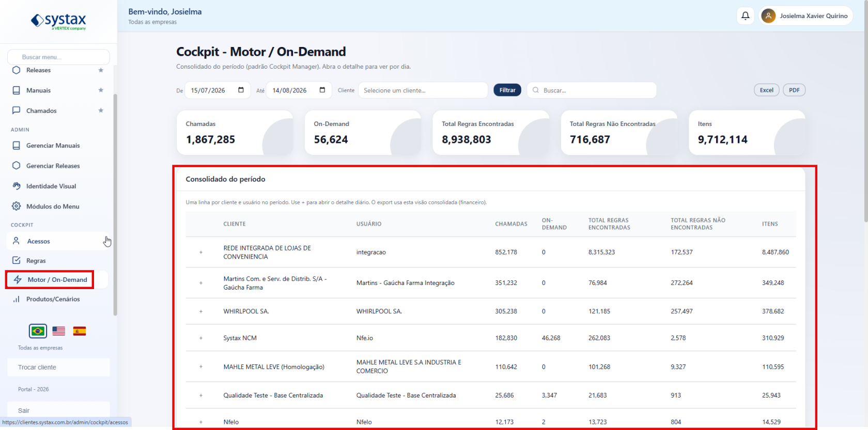Click the Regras edit icon
The height and width of the screenshot is (430, 868).
point(16,260)
